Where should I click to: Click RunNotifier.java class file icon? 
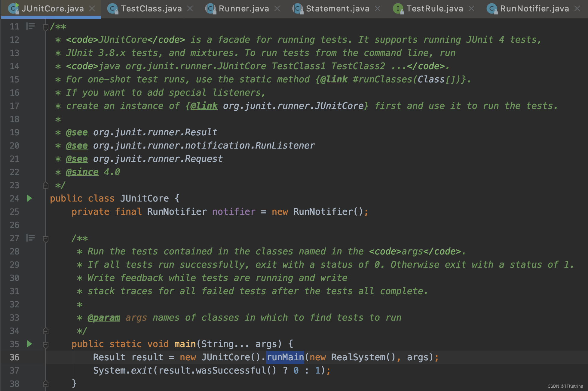(492, 8)
